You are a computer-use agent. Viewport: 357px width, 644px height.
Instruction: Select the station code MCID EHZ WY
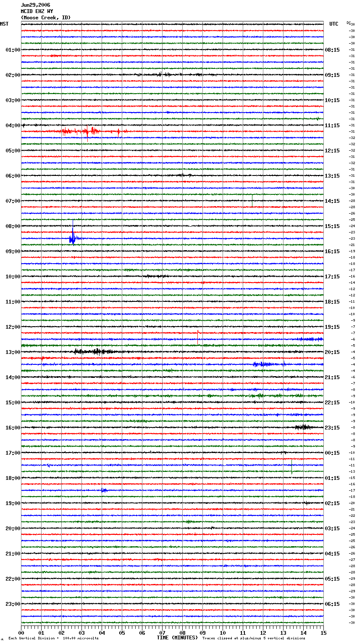tap(37, 11)
